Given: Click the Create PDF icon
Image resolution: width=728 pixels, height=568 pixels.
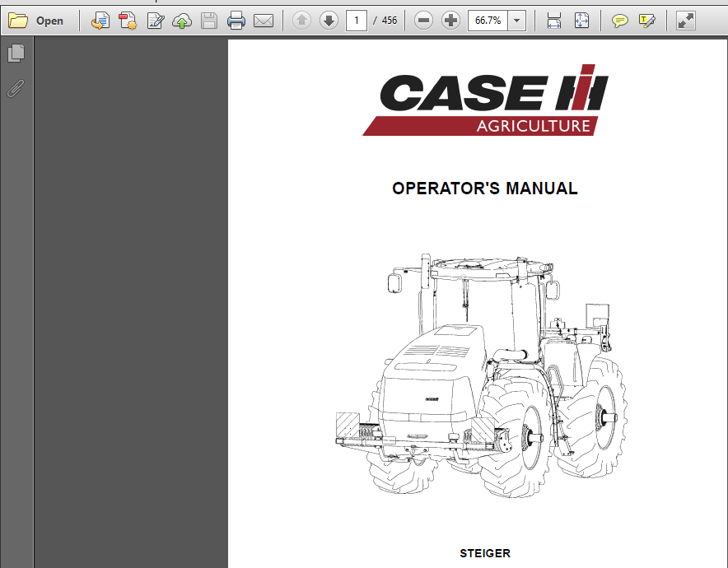Looking at the screenshot, I should [x=128, y=21].
